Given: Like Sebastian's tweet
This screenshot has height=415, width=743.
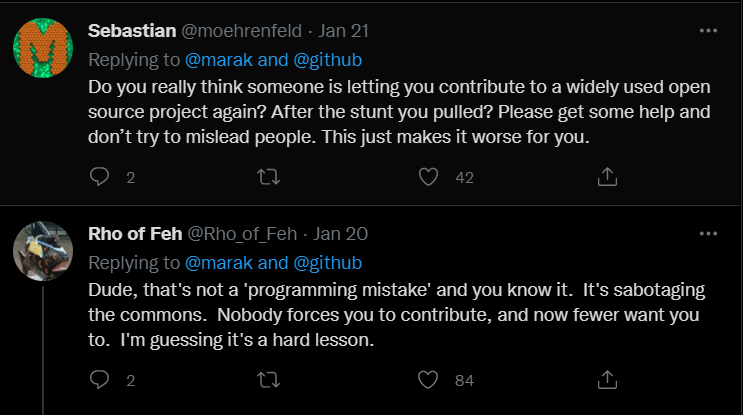Looking at the screenshot, I should [429, 176].
